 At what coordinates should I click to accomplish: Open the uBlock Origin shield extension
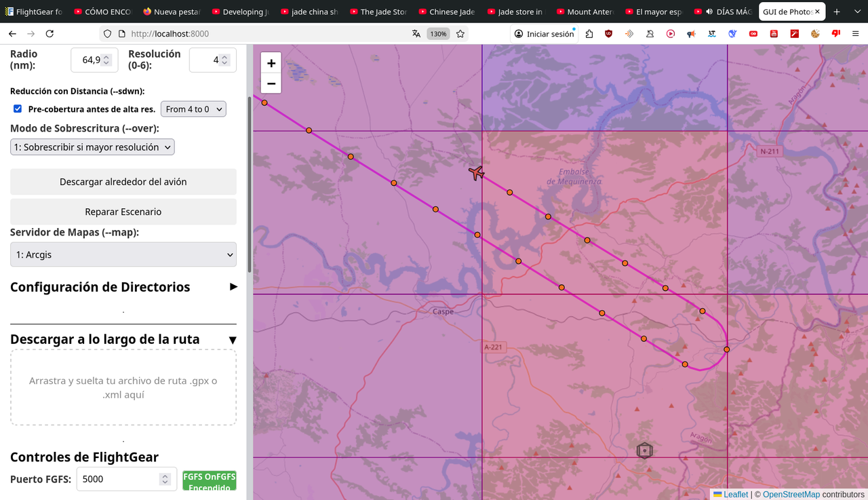pos(608,34)
